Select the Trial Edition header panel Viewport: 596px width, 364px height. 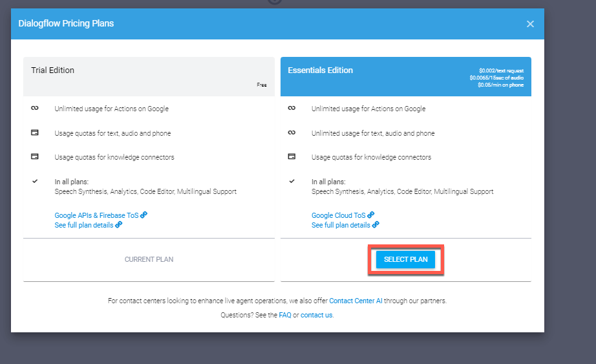[149, 76]
